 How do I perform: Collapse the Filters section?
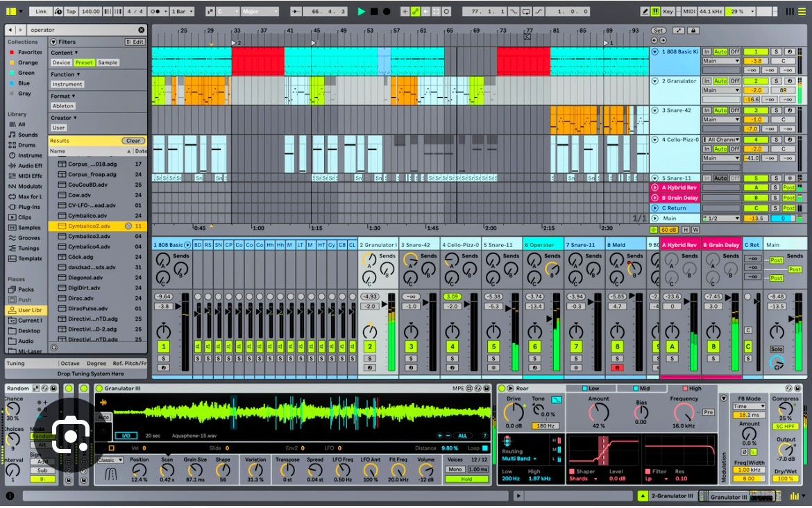tap(53, 42)
